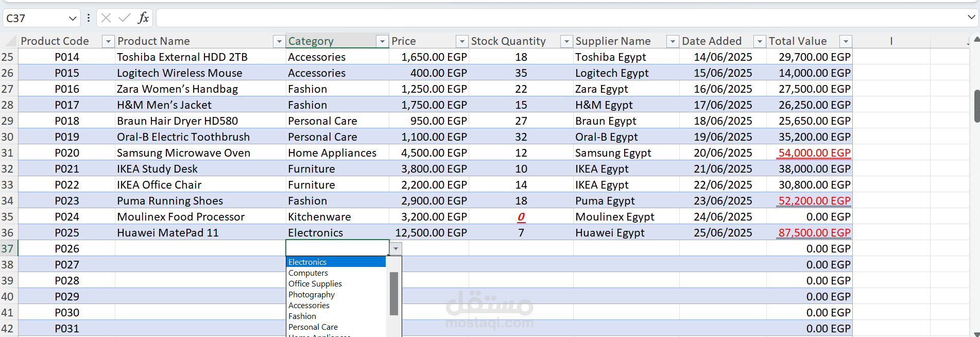Select supplier cell Moulinex Egypt
Screen dimensions: 980x337
(626, 217)
